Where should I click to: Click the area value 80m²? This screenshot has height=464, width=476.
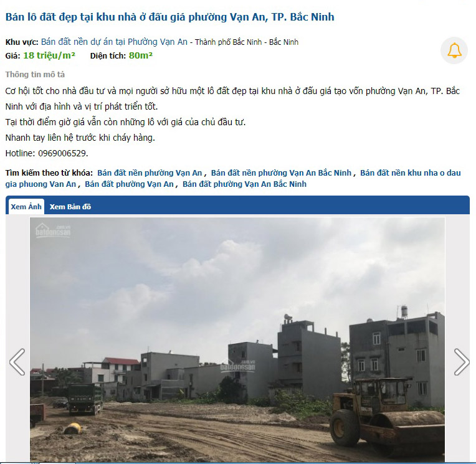click(x=141, y=55)
